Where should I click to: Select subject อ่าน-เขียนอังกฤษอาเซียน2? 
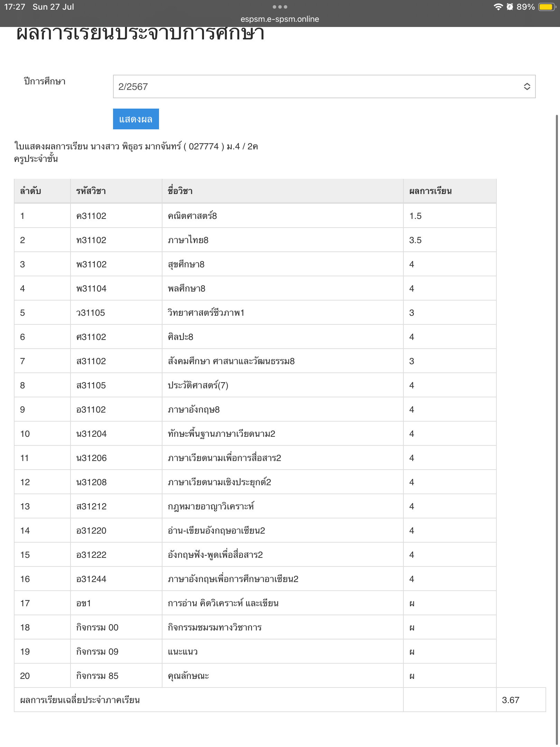click(216, 531)
